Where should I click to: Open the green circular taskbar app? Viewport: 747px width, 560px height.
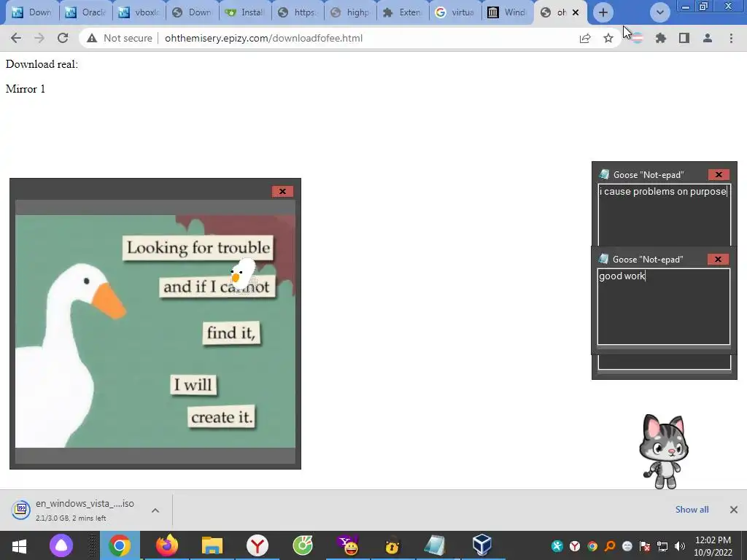tap(303, 545)
